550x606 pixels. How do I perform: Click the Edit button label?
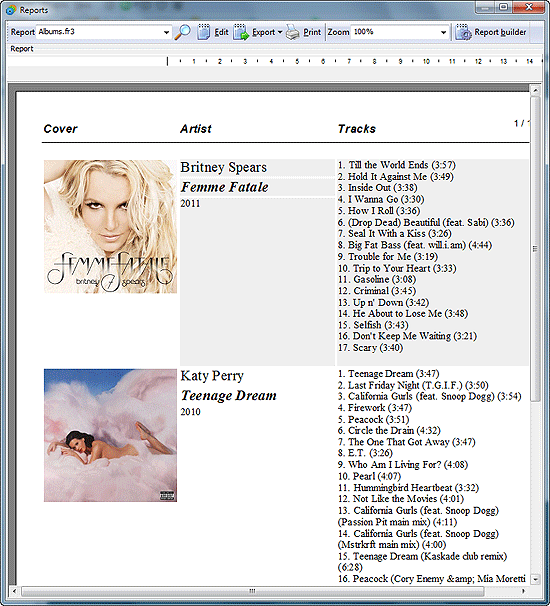click(221, 32)
